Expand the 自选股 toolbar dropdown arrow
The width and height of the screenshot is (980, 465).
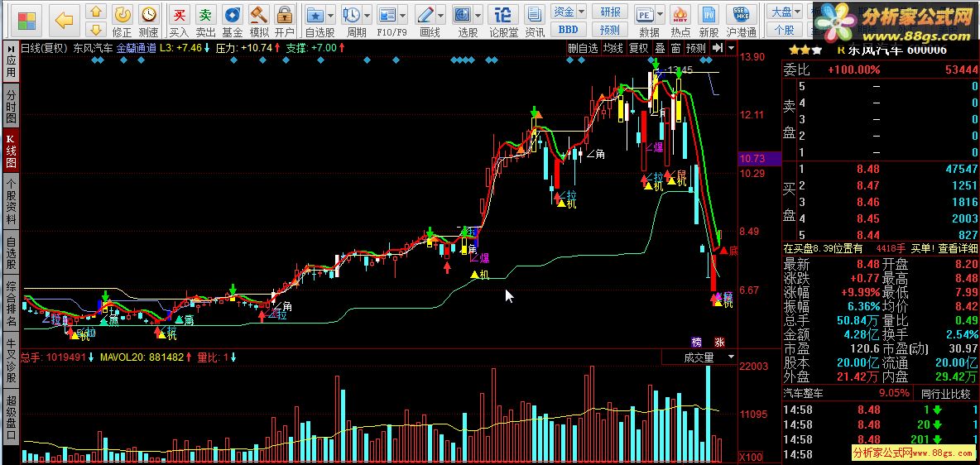click(330, 14)
